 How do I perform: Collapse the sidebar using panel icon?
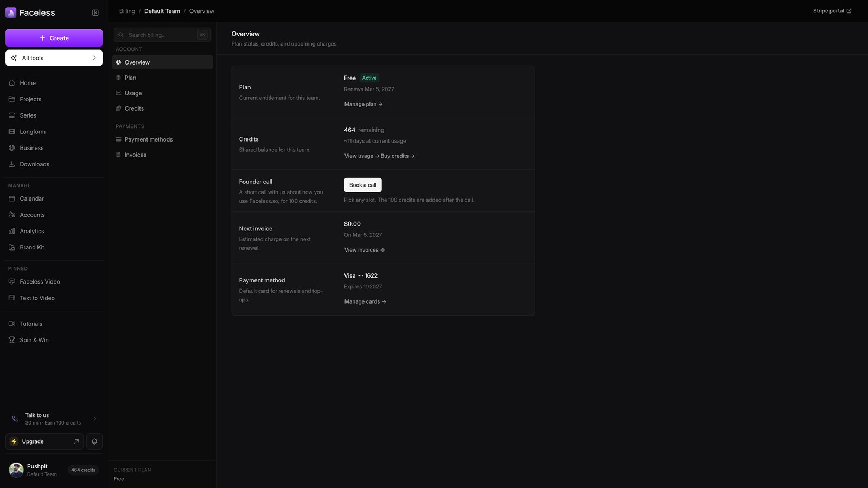(x=95, y=12)
